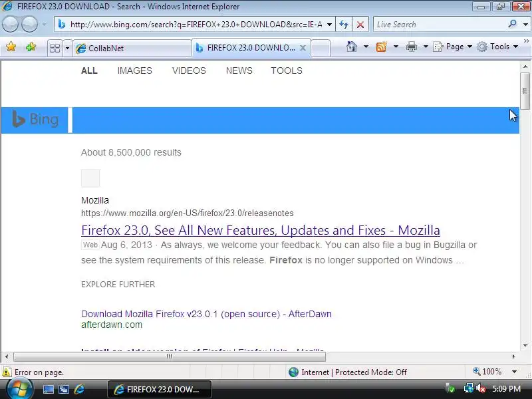Open a new blank tab
The height and width of the screenshot is (399, 532).
coord(321,48)
